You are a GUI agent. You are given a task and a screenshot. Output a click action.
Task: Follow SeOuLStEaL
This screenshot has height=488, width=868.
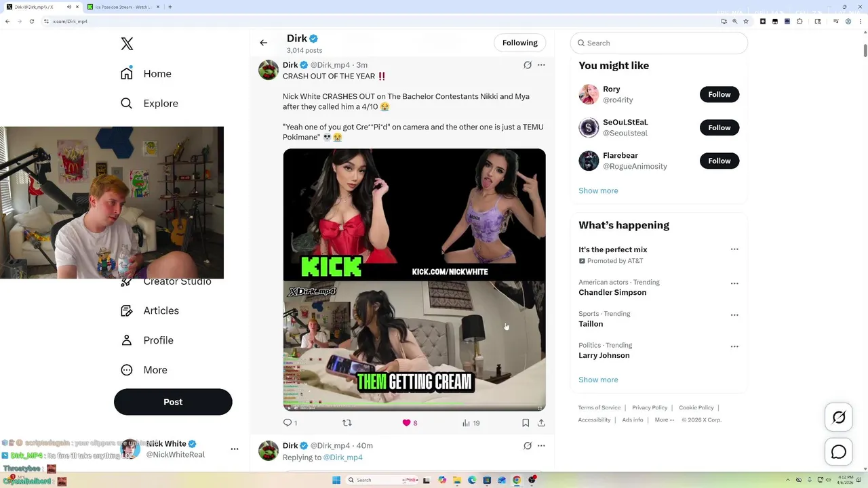click(x=719, y=128)
